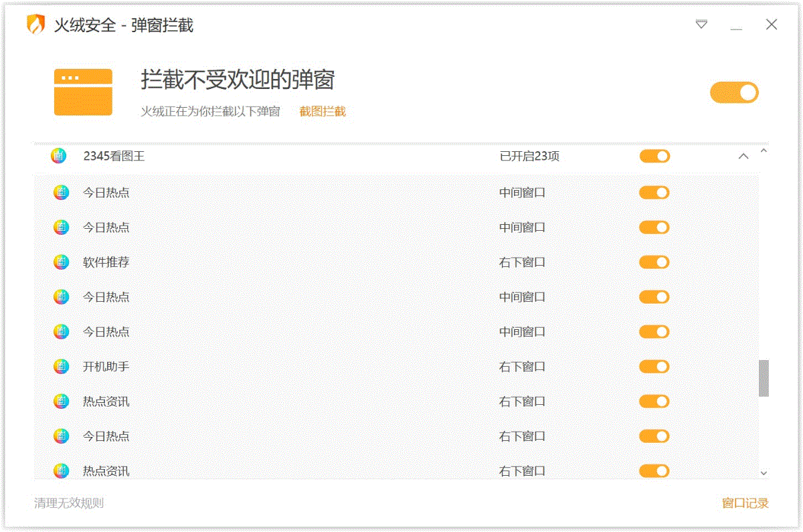Select the 软件推荐 rule name
Screen dimensions: 803x532
coord(106,262)
